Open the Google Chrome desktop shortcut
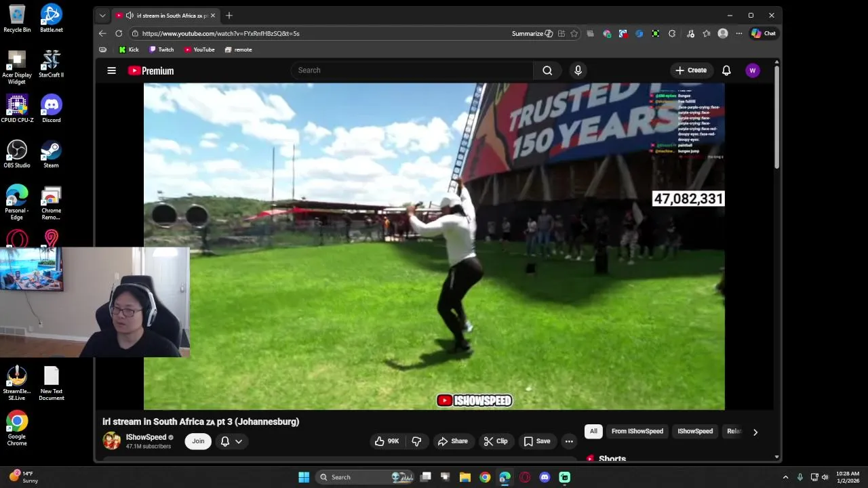 coord(17,428)
